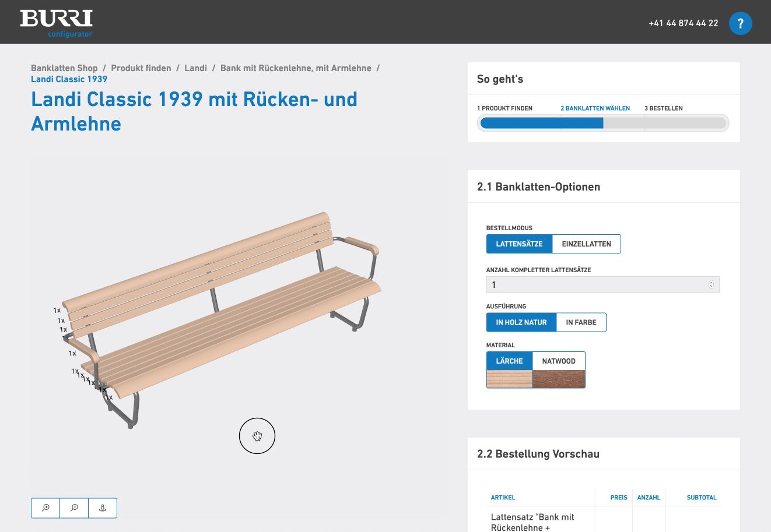Select the Lärche wood texture swatch

pyautogui.click(x=509, y=379)
